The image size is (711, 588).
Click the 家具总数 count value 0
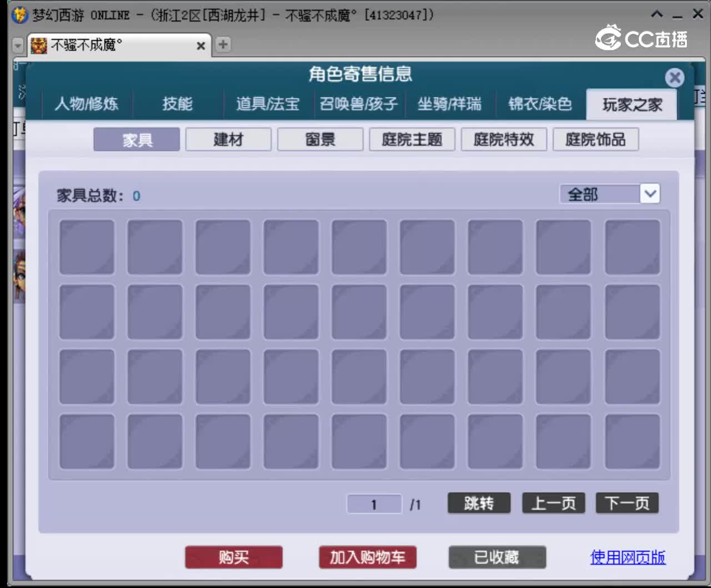[x=137, y=196]
